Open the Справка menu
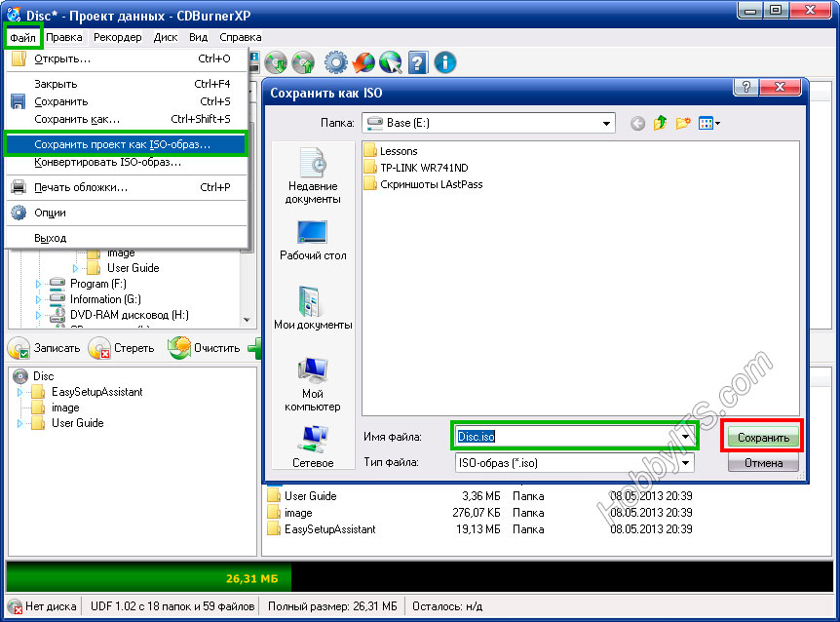840x622 pixels. pos(240,37)
